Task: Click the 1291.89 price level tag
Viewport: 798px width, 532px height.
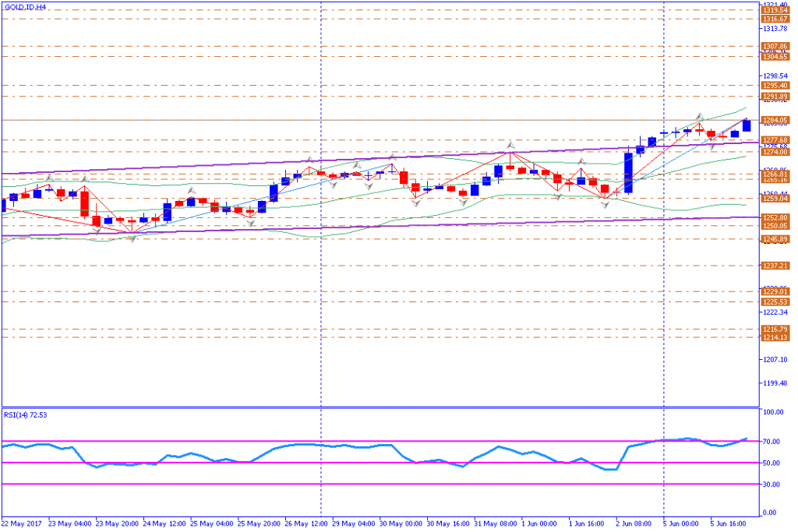Action: (x=776, y=97)
